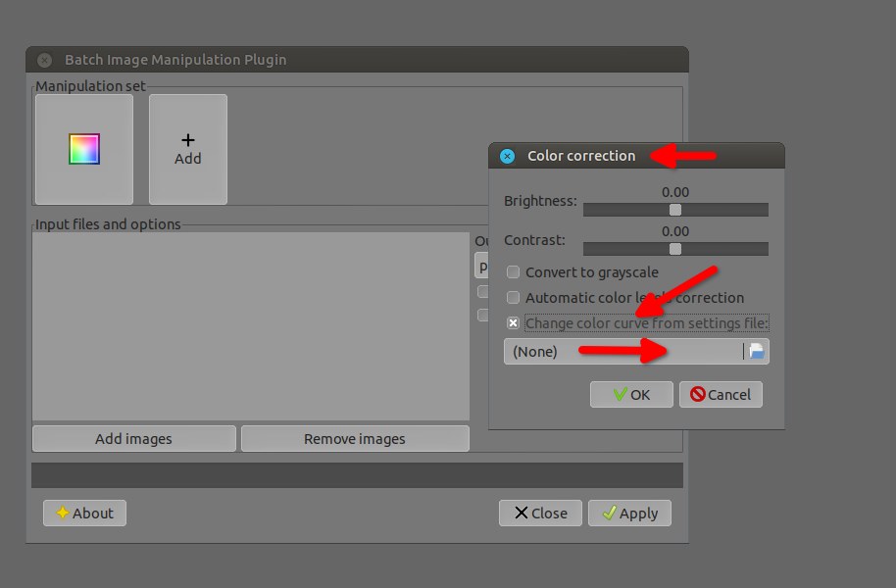This screenshot has height=588, width=896.
Task: Click the Remove images button
Action: tap(355, 438)
